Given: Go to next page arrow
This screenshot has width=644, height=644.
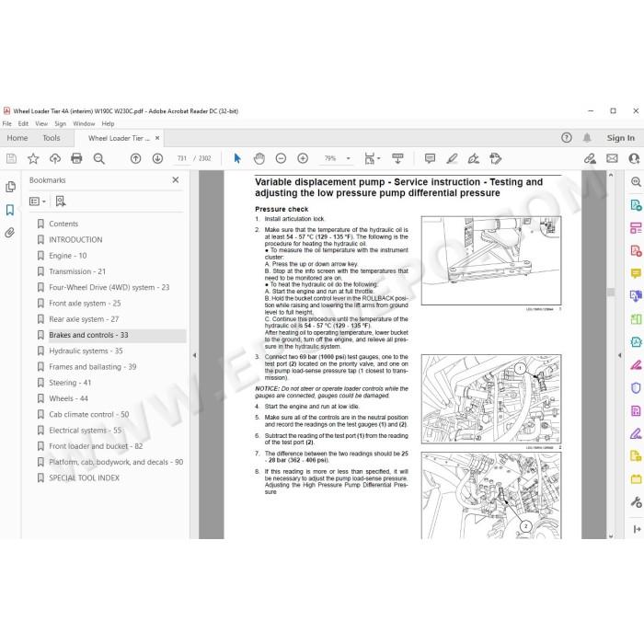Looking at the screenshot, I should point(157,158).
